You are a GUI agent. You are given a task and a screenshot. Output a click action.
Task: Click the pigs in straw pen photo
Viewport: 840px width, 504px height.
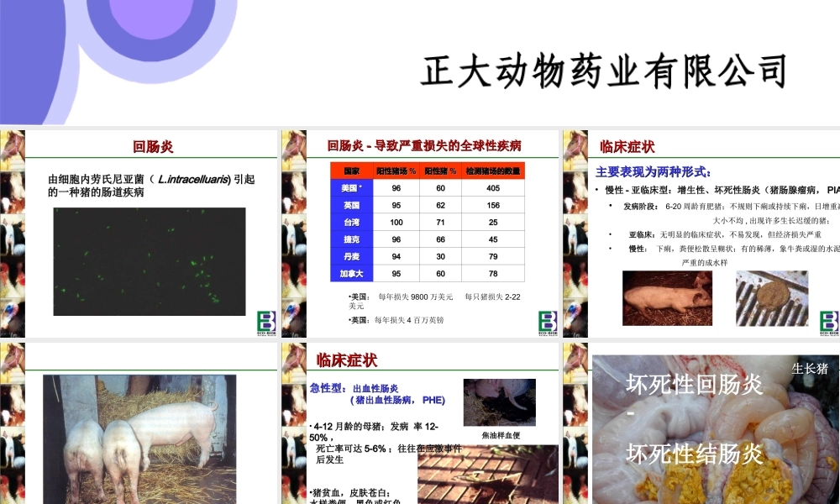pos(139,437)
